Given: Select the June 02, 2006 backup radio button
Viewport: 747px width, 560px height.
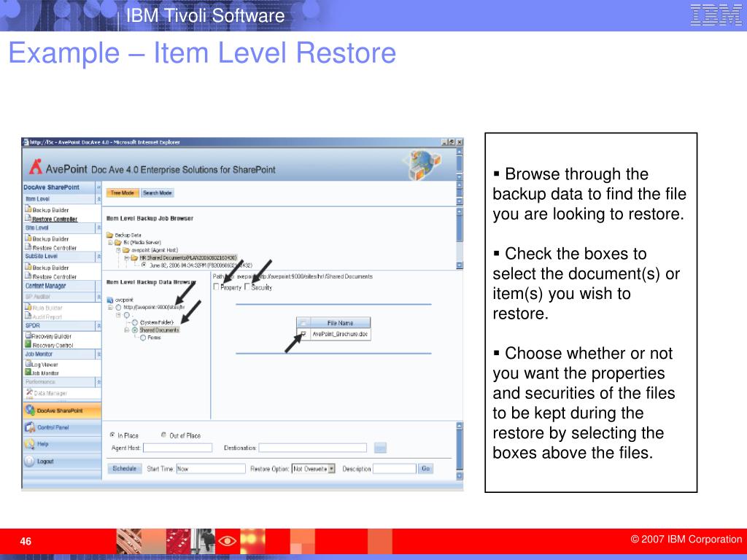Looking at the screenshot, I should (x=144, y=265).
